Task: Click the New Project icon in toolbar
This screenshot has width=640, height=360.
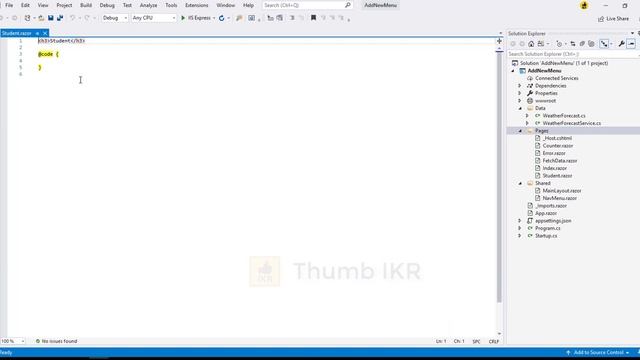Action: pyautogui.click(x=27, y=18)
